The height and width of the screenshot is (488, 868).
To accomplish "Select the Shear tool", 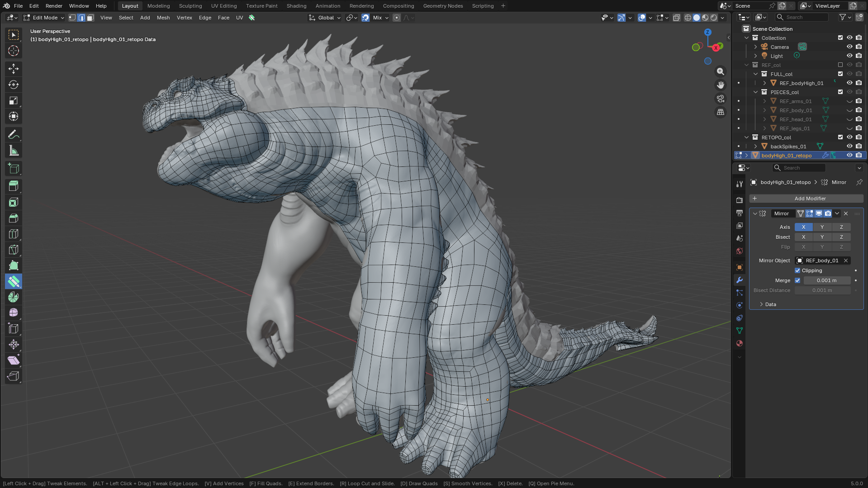I will click(14, 360).
